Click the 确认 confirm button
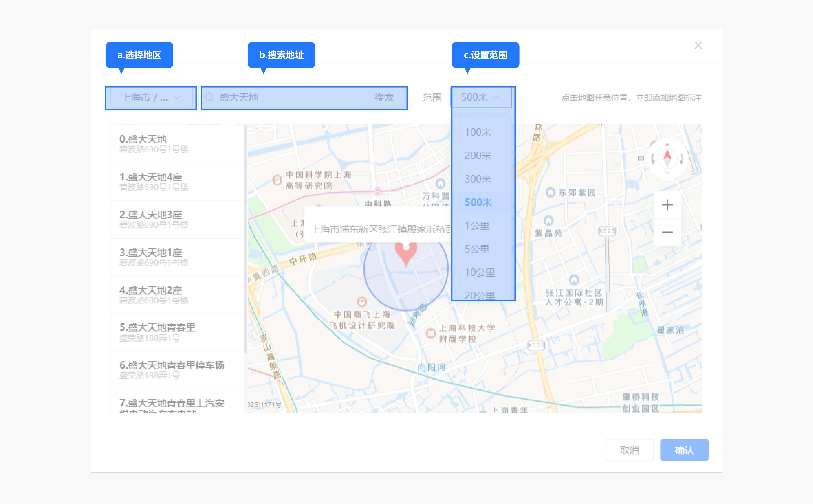The height and width of the screenshot is (504, 813). [x=684, y=450]
